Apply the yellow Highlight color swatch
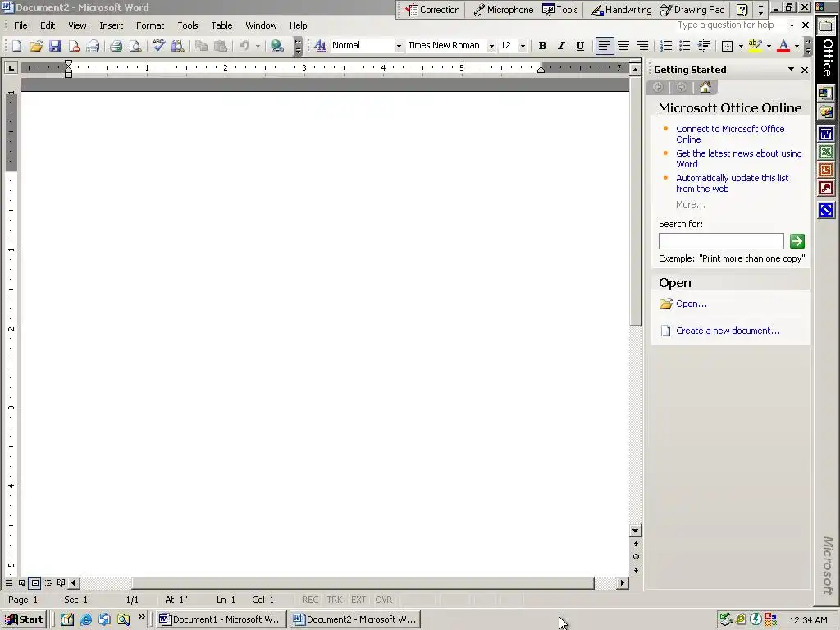 coord(756,46)
